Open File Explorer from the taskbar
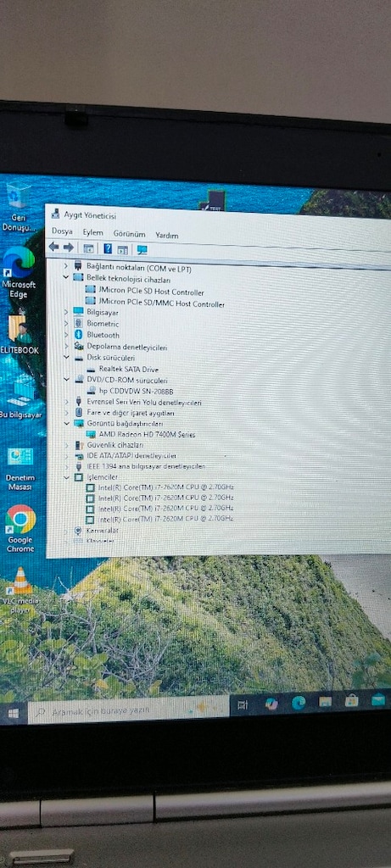Viewport: 391px width, 868px height. pyautogui.click(x=325, y=701)
